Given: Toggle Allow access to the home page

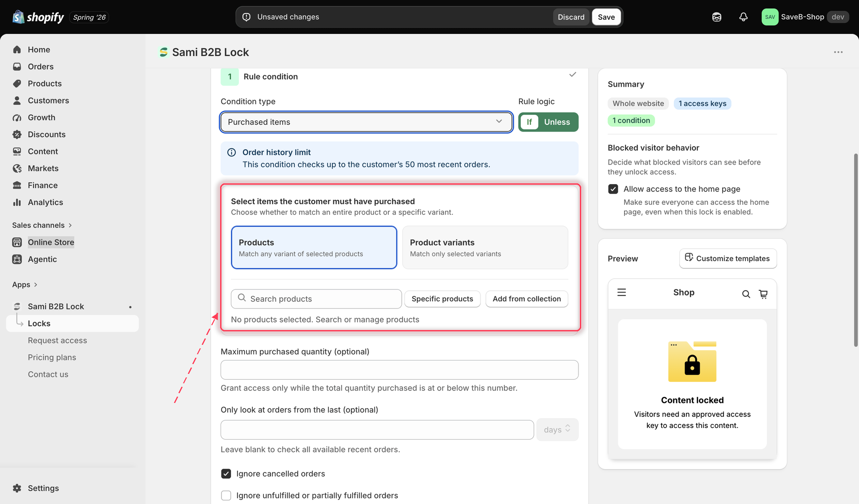Looking at the screenshot, I should pyautogui.click(x=613, y=189).
